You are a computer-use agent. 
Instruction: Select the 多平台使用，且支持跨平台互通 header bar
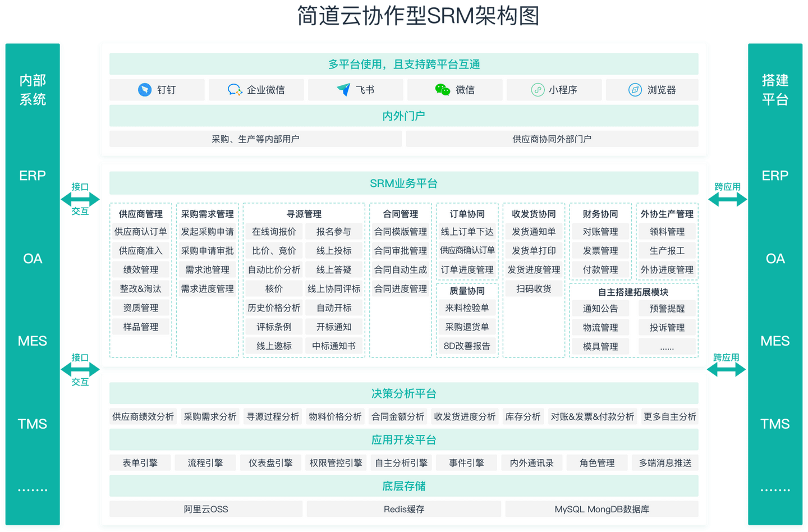point(404,64)
